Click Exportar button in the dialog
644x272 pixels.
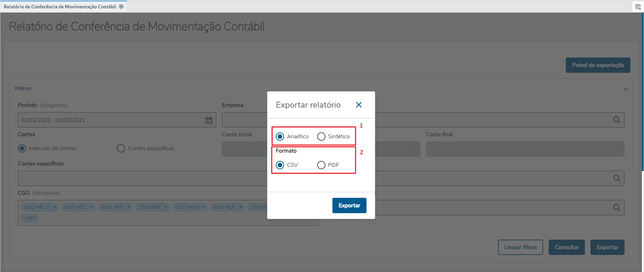[x=349, y=205]
